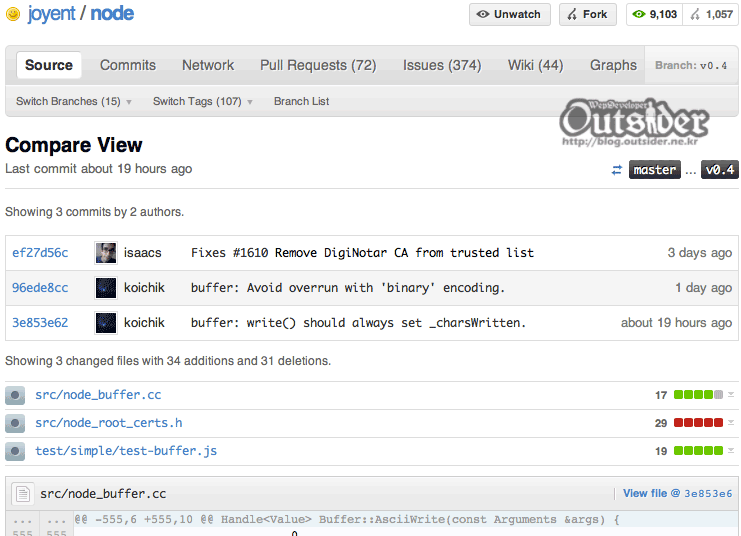This screenshot has width=741, height=536.
Task: Select the Source tab
Action: tap(49, 65)
